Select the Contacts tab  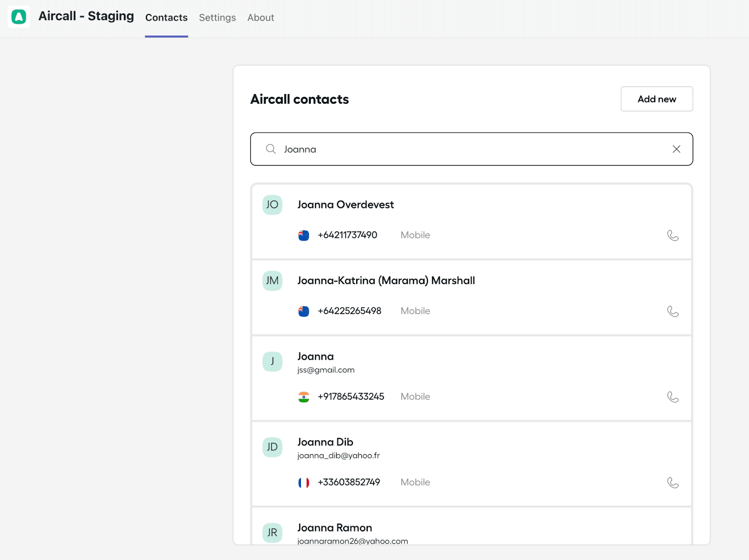pyautogui.click(x=166, y=17)
